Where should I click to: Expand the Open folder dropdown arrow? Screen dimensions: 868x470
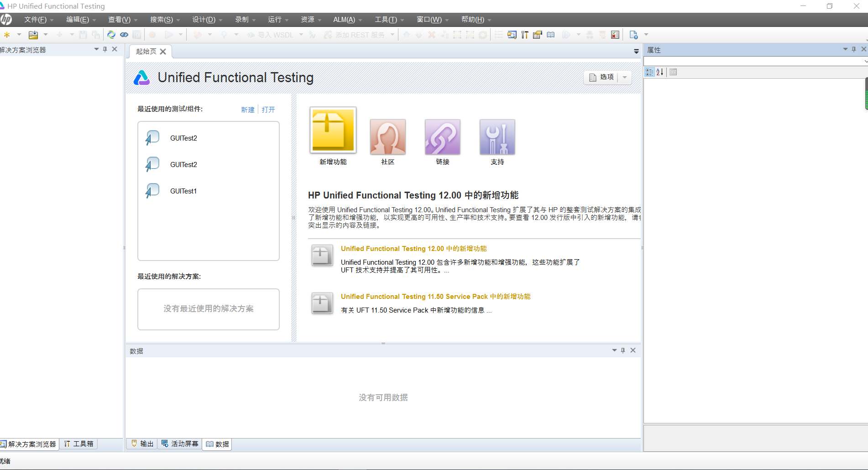click(46, 35)
